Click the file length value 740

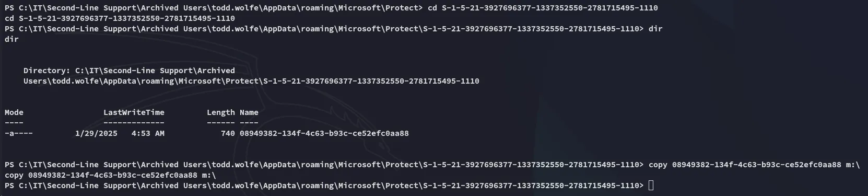228,133
